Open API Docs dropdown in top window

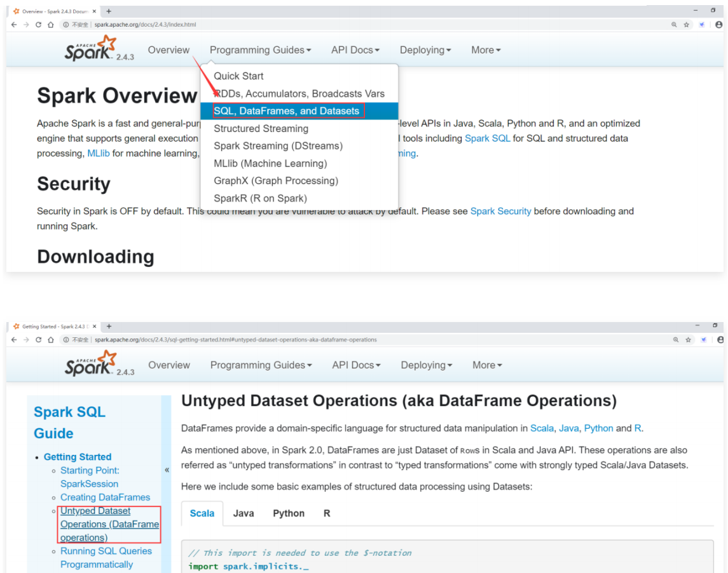[x=355, y=50]
